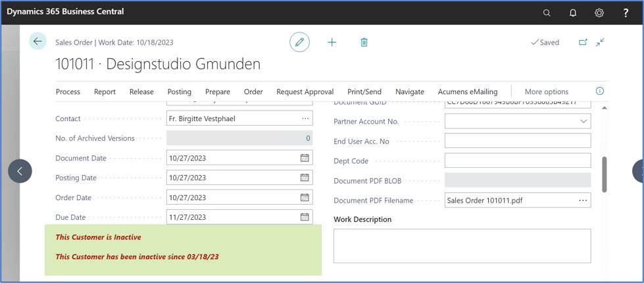Open calendar picker for Due Date
Image resolution: width=644 pixels, height=283 pixels.
click(x=305, y=217)
